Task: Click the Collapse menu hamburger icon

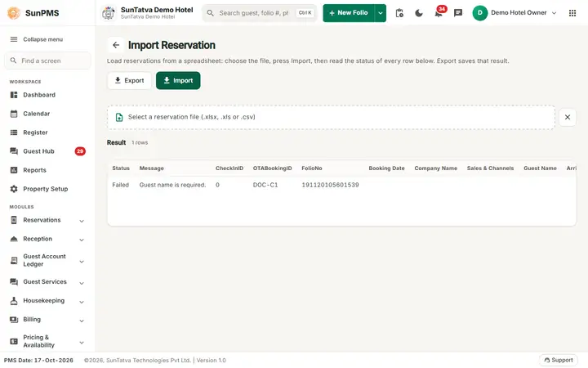Action: pos(14,39)
